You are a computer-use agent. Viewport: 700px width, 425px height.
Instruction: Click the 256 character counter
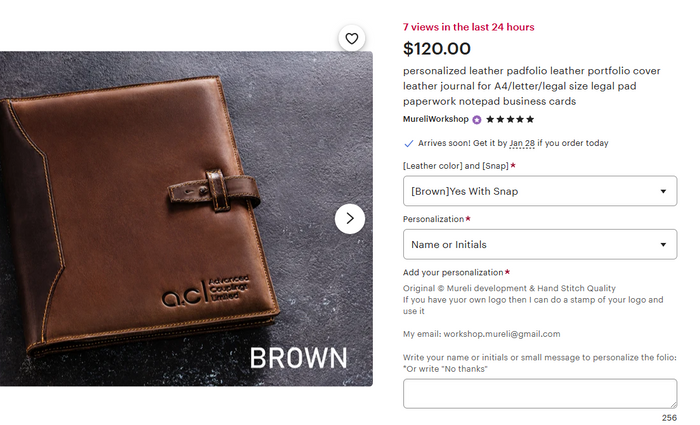tap(669, 417)
